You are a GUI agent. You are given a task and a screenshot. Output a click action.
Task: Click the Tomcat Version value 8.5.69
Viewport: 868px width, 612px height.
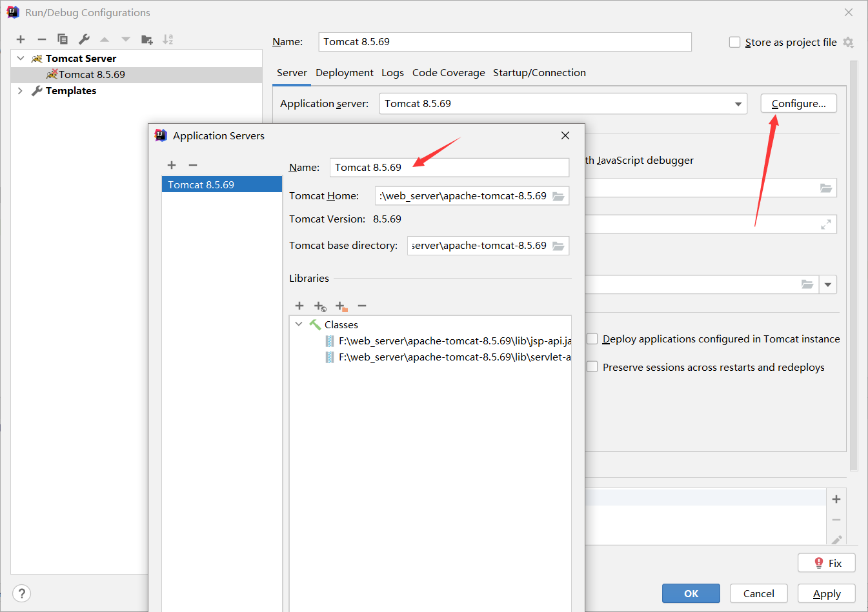point(387,219)
